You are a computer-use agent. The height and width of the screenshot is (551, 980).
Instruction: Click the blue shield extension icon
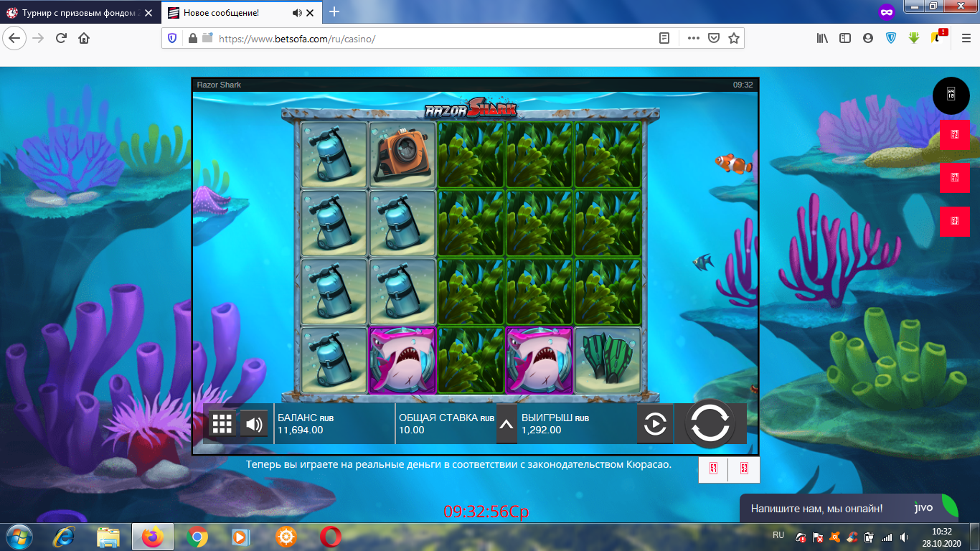[891, 38]
